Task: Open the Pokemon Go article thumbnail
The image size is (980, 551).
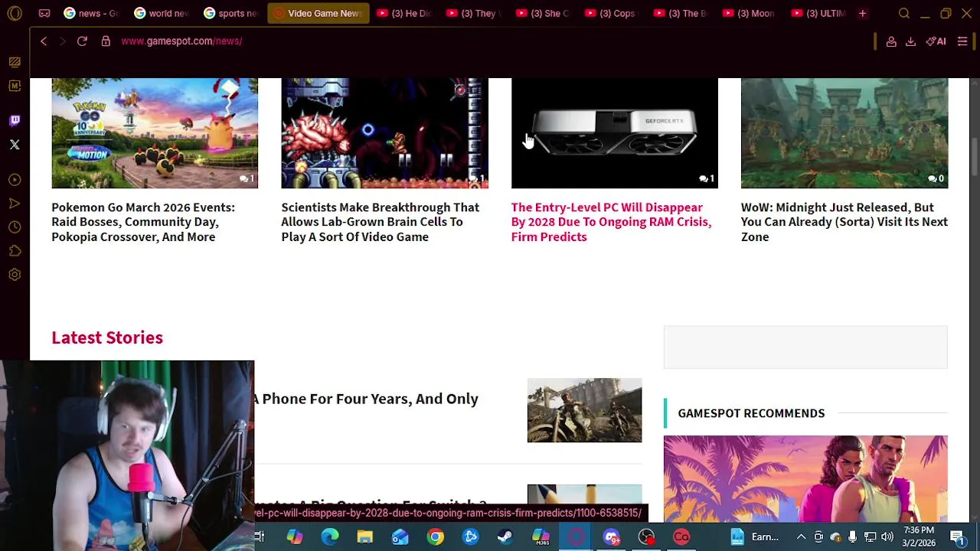Action: pyautogui.click(x=155, y=133)
